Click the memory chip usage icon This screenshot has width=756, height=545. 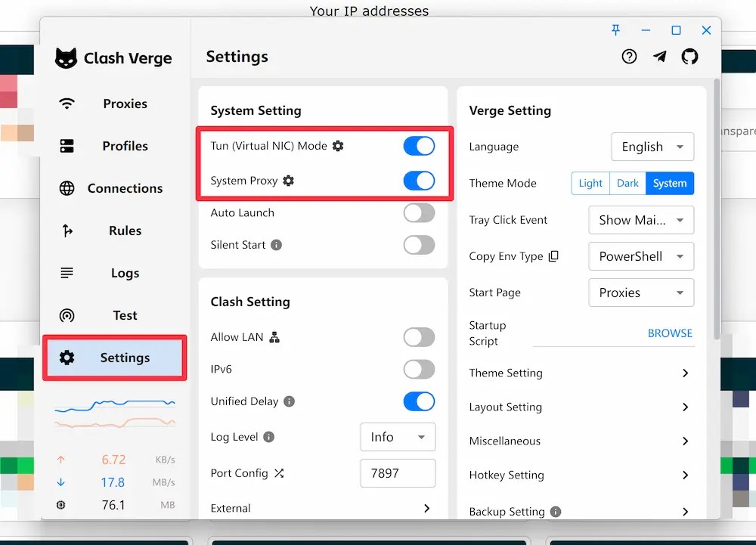[60, 505]
